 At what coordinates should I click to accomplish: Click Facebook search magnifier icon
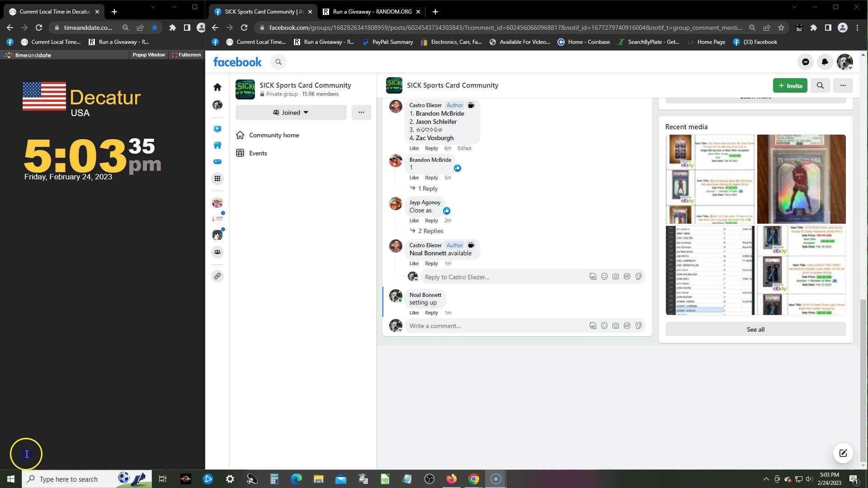(x=278, y=62)
